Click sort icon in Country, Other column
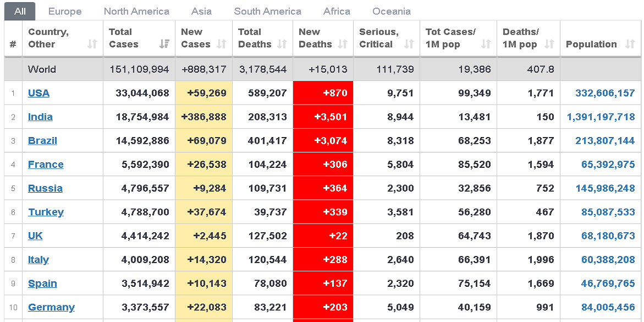Viewport: 644px width, 322px height. [92, 44]
